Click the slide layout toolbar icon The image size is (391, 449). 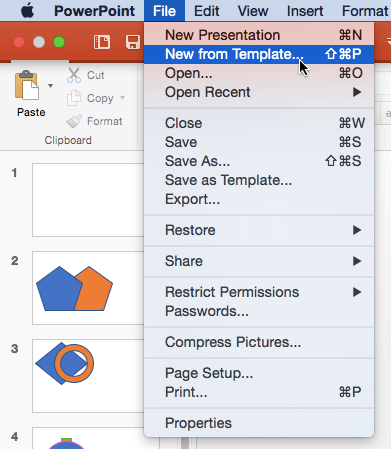click(102, 42)
